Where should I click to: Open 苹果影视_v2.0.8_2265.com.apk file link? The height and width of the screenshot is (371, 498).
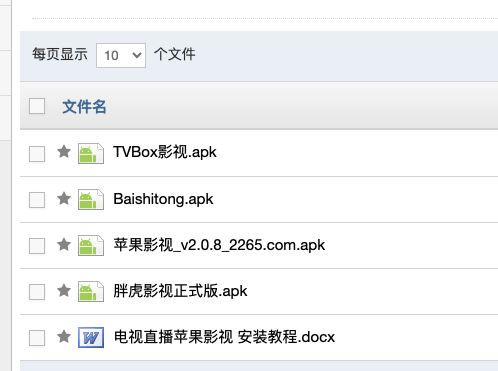[219, 245]
